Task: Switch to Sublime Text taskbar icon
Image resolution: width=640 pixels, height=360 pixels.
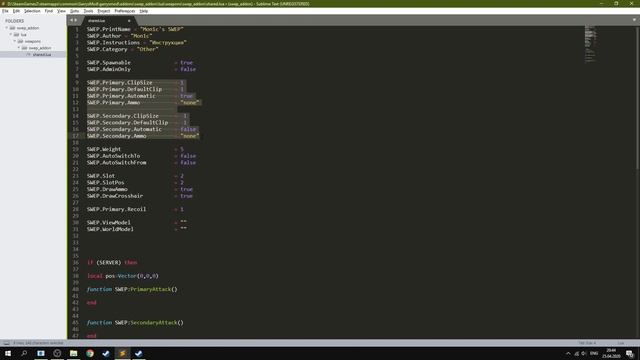Action: click(x=122, y=353)
